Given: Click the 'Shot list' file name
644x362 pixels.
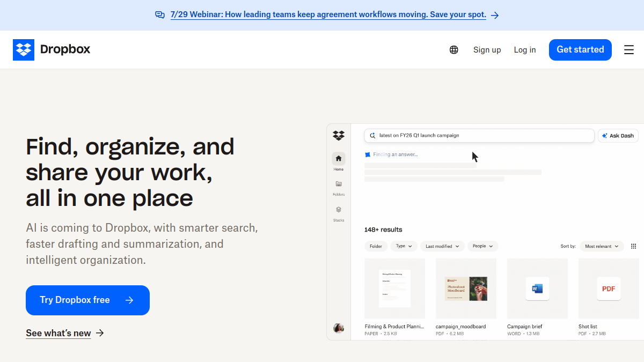Looking at the screenshot, I should [x=588, y=327].
